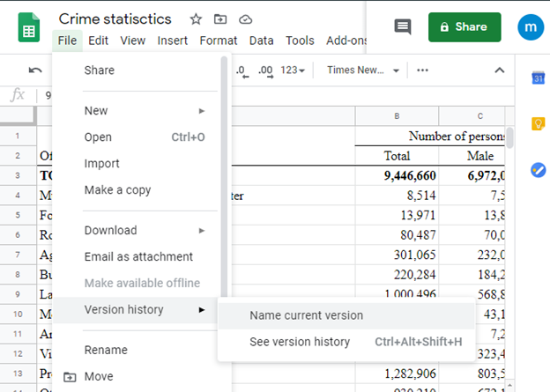Click cell with value 80,487

397,235
